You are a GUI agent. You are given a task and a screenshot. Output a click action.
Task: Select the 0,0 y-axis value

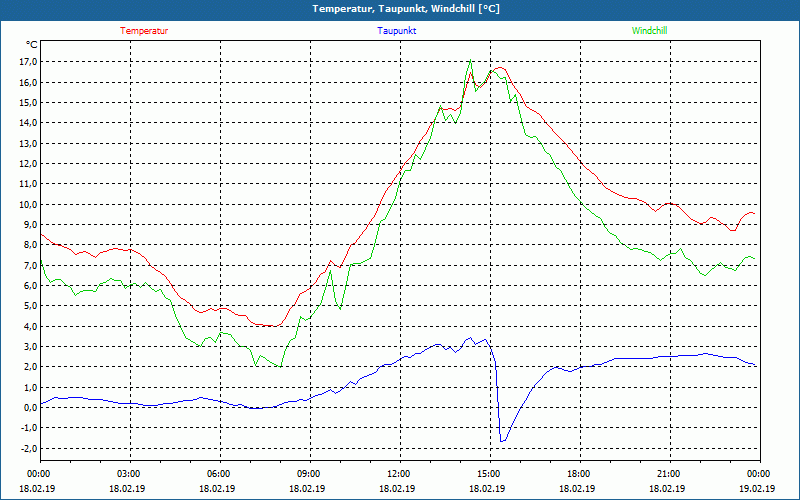[x=30, y=407]
